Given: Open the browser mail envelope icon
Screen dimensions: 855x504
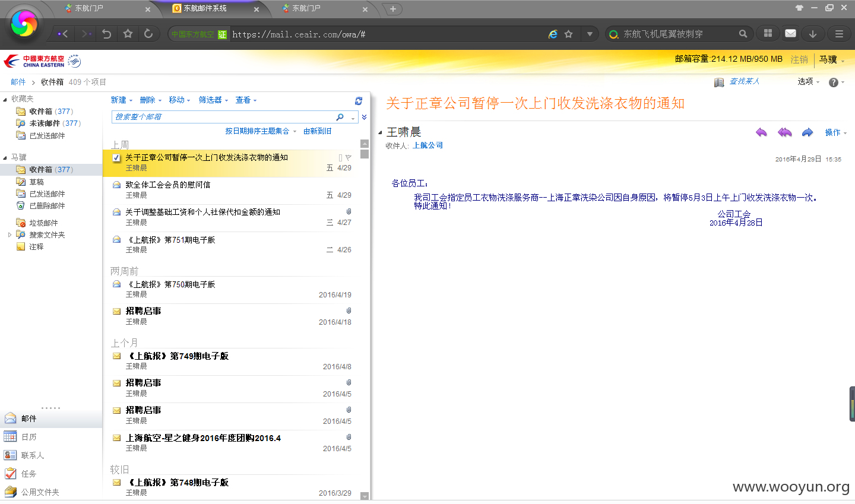Looking at the screenshot, I should (x=790, y=34).
